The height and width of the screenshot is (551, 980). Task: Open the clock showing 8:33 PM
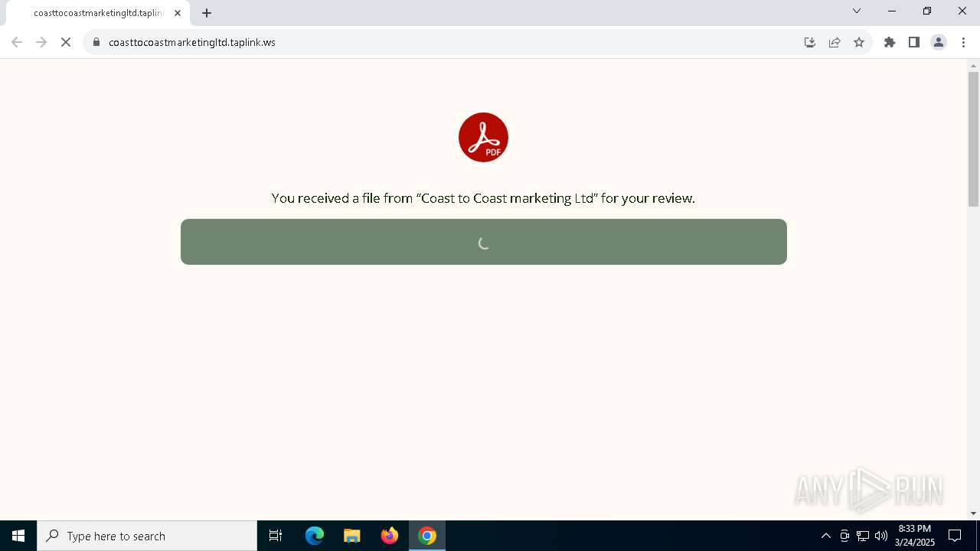tap(915, 536)
